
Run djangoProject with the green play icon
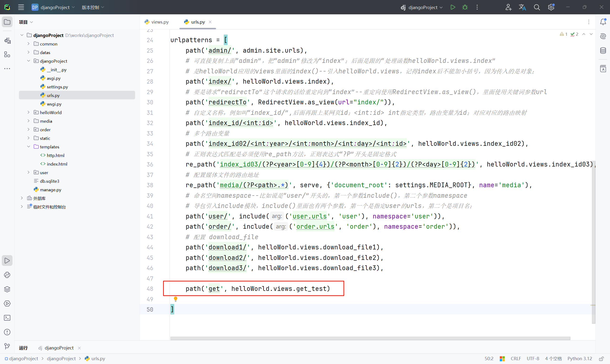(x=453, y=7)
